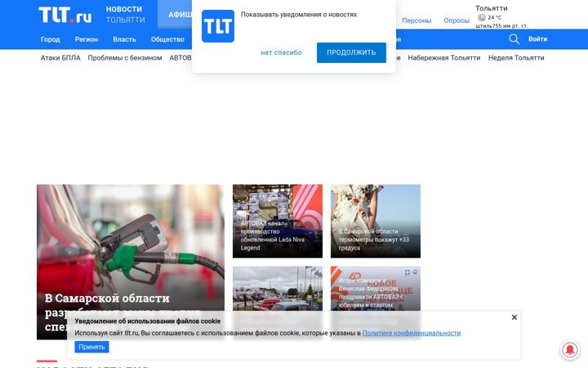Open the search magnifier icon
588x368 pixels.
(514, 39)
